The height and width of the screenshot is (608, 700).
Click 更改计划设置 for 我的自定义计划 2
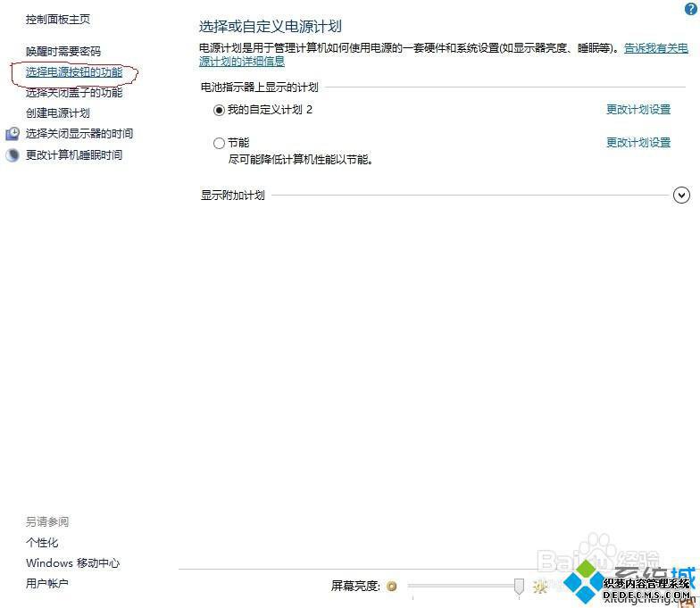637,110
